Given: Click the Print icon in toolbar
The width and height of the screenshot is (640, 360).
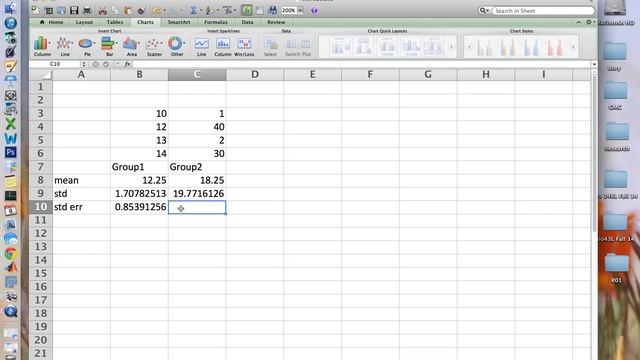Looking at the screenshot, I should (87, 11).
